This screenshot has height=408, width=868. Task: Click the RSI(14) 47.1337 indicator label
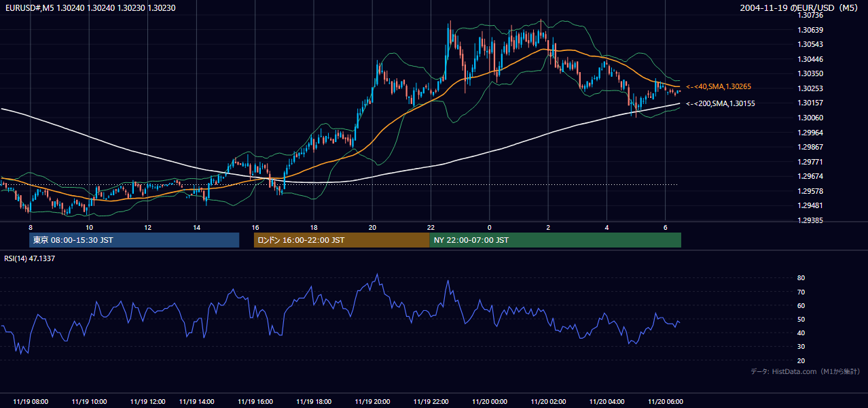(x=30, y=258)
